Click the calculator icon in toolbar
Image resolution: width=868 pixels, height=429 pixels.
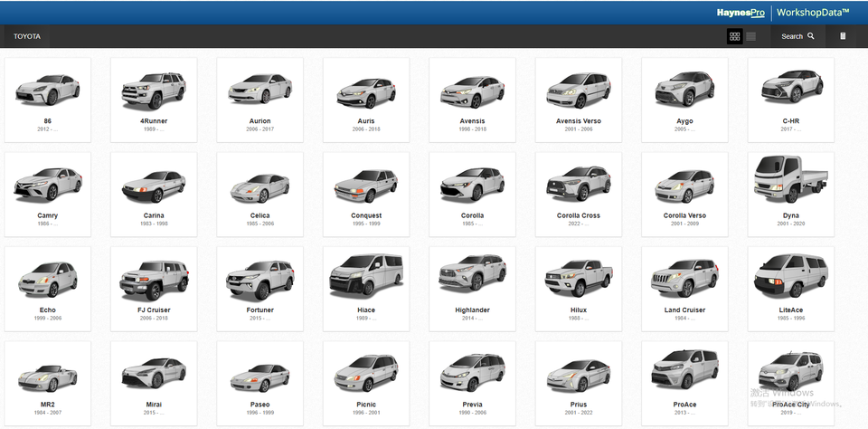pyautogui.click(x=843, y=36)
